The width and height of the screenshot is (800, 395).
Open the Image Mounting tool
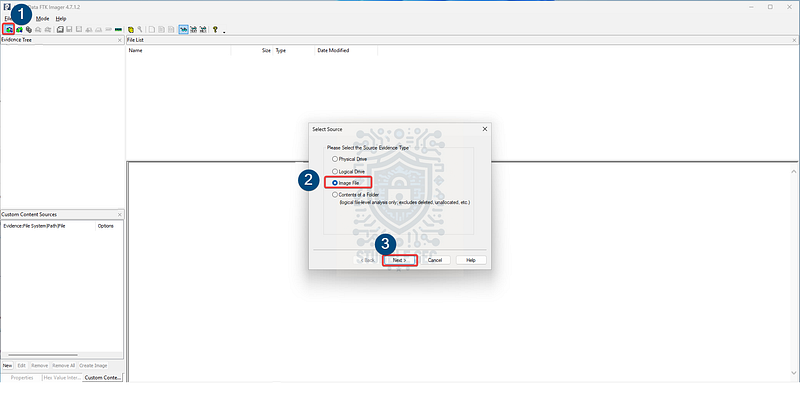point(29,30)
